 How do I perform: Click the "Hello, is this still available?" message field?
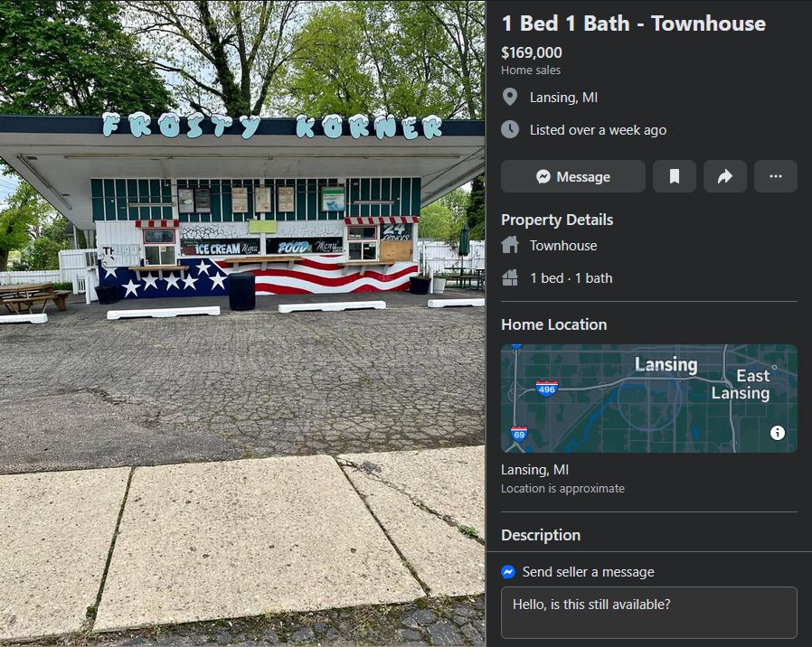649,613
